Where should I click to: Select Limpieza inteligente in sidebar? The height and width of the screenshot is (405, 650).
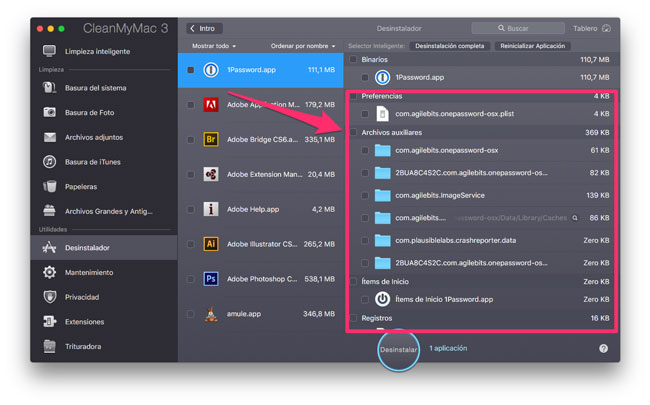pyautogui.click(x=104, y=51)
